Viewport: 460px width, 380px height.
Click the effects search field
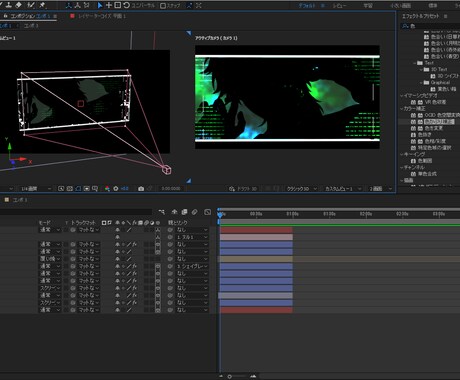(x=433, y=26)
